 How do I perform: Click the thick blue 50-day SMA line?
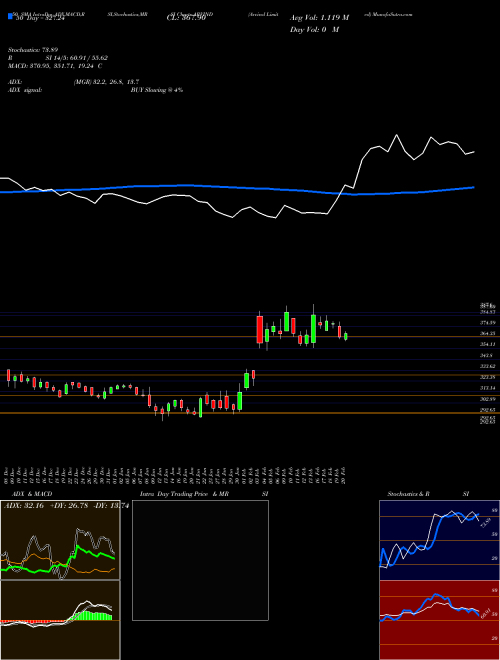[236, 188]
